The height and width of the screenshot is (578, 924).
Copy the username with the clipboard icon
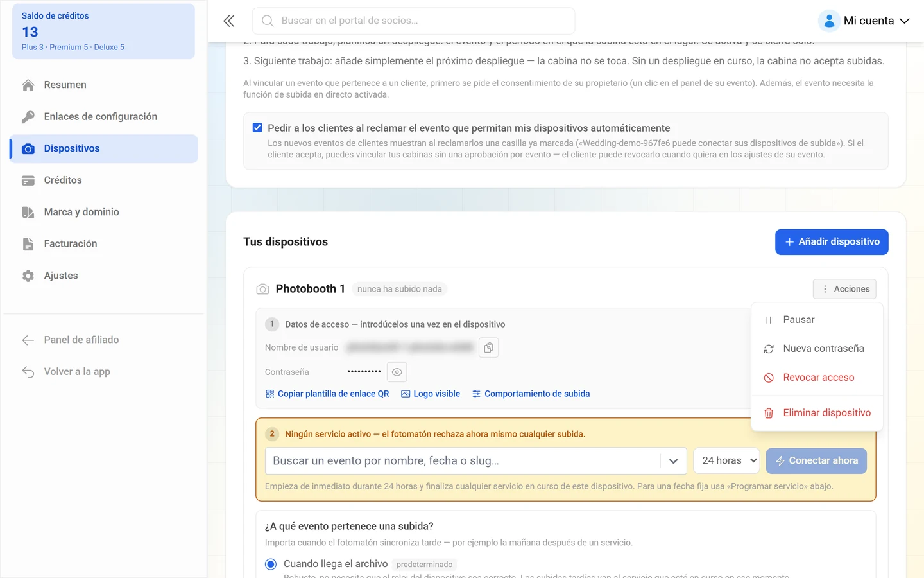click(489, 347)
